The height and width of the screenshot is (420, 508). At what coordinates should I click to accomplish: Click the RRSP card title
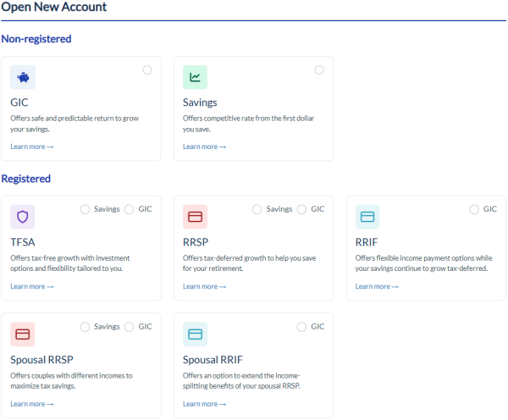(197, 241)
